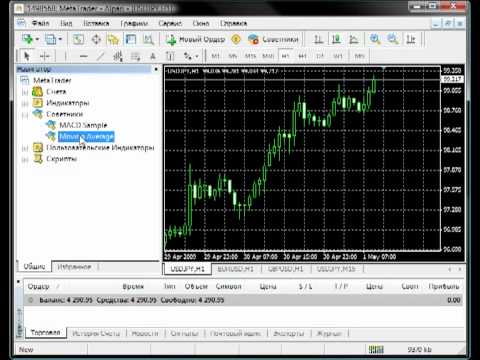The height and width of the screenshot is (360, 480).
Task: Click the auto-scroll chart icon at the toolbar end
Action: (x=411, y=39)
